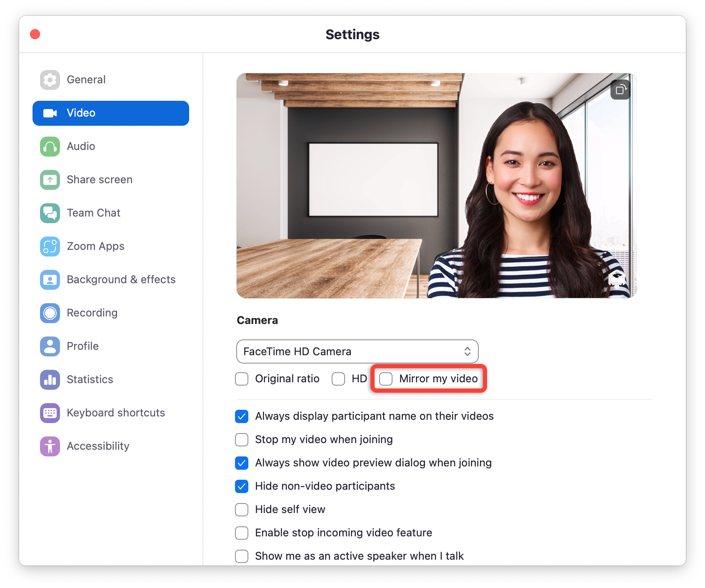Go to Keyboard shortcuts settings

[115, 413]
